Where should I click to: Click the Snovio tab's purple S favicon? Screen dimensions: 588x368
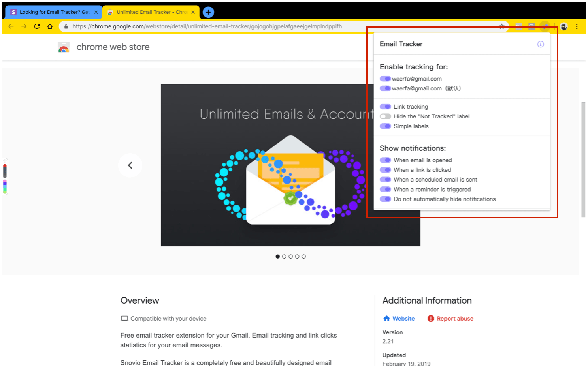(13, 12)
